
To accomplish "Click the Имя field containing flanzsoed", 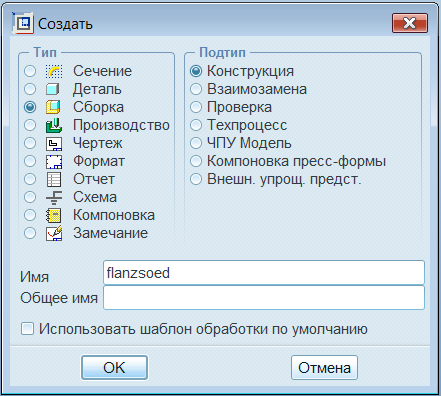I will (264, 273).
